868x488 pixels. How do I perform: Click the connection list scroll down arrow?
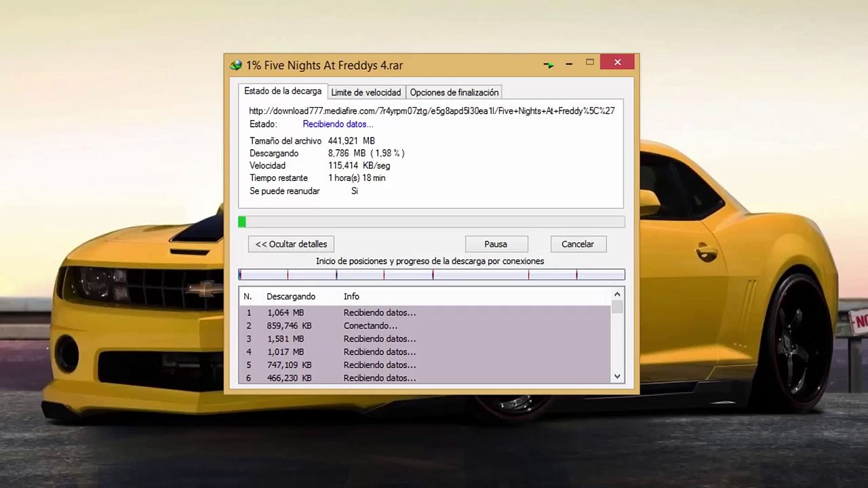pos(617,376)
